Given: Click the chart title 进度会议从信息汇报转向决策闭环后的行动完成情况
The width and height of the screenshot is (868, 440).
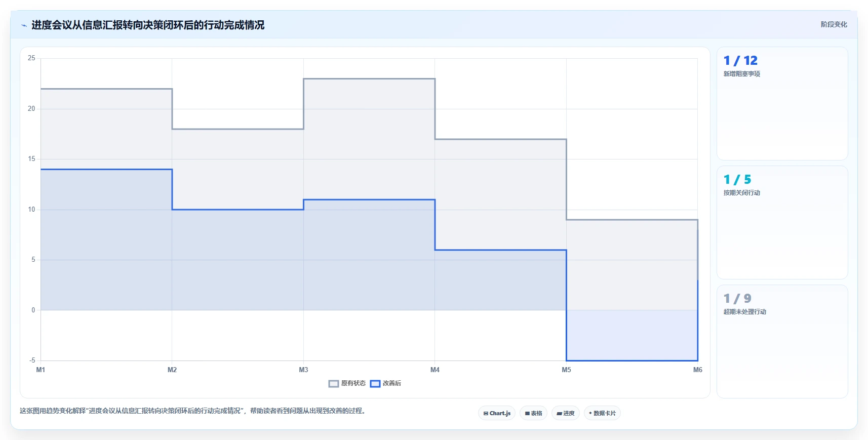Looking at the screenshot, I should [x=148, y=25].
